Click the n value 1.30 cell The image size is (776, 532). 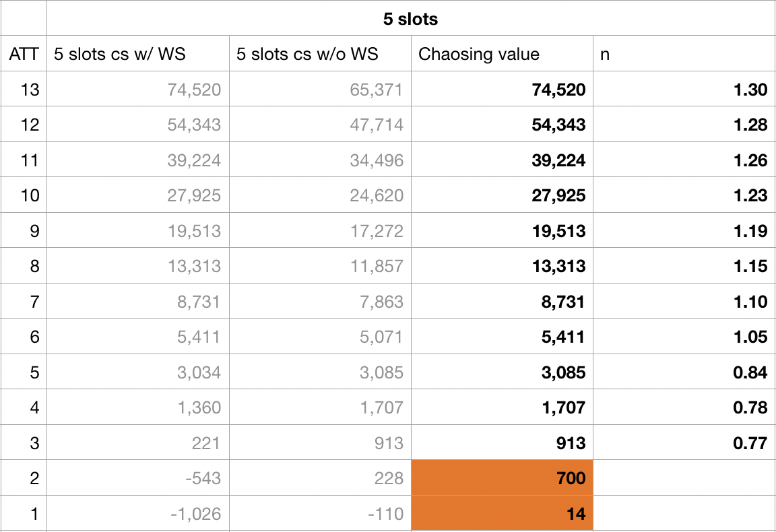pyautogui.click(x=684, y=90)
